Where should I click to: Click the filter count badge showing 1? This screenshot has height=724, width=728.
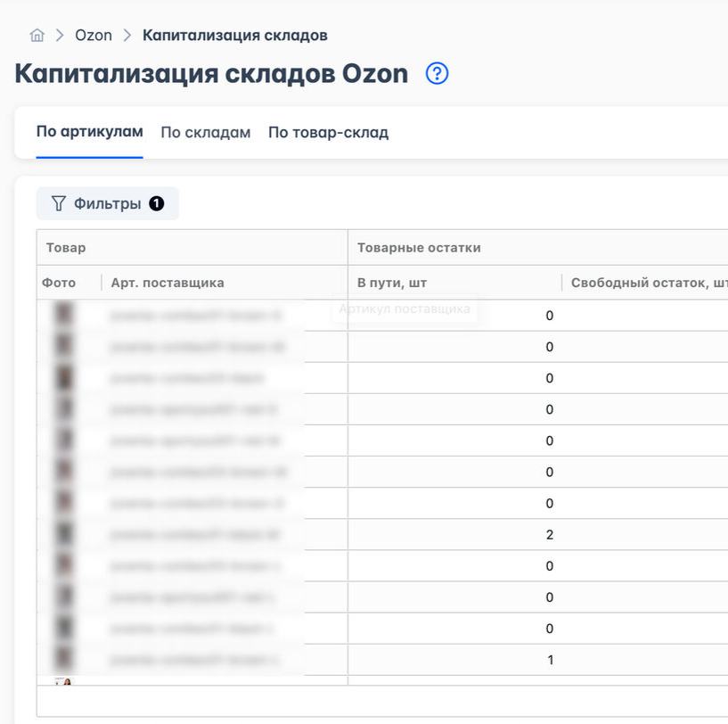point(157,203)
